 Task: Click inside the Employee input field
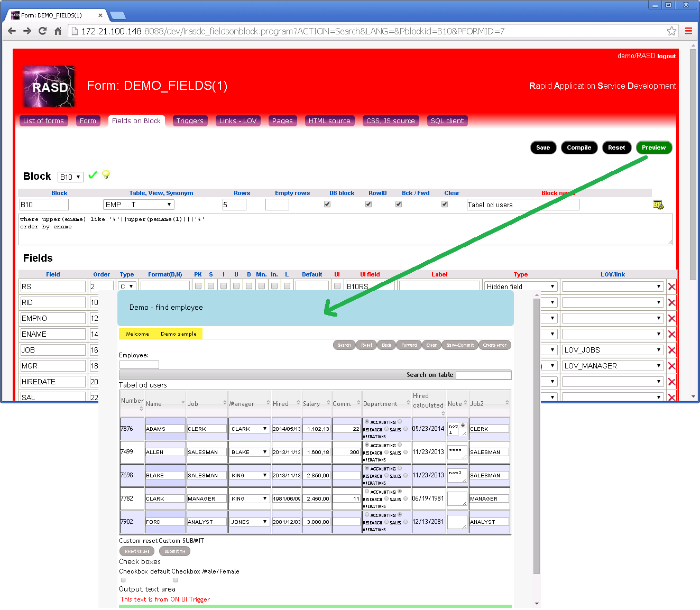click(139, 365)
